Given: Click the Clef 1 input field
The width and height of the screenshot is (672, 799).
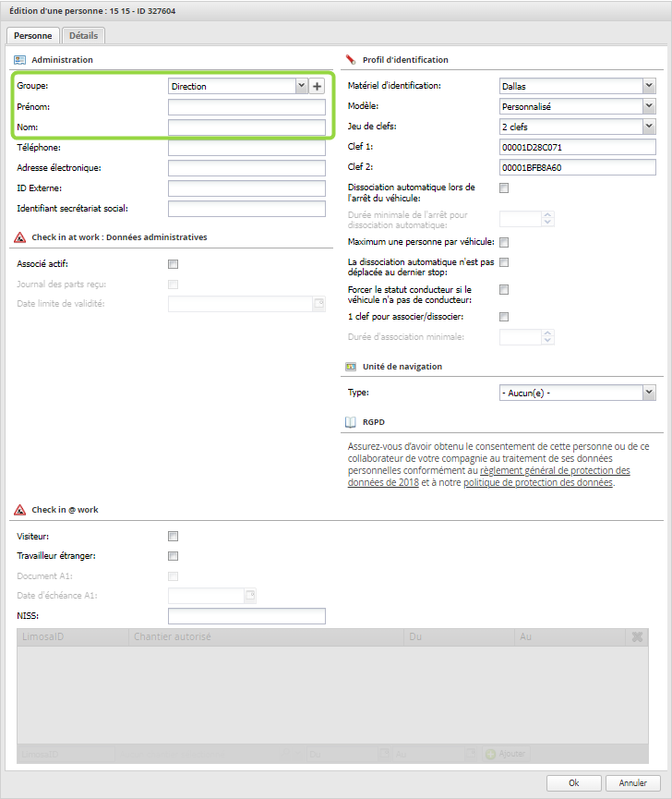Looking at the screenshot, I should 577,147.
